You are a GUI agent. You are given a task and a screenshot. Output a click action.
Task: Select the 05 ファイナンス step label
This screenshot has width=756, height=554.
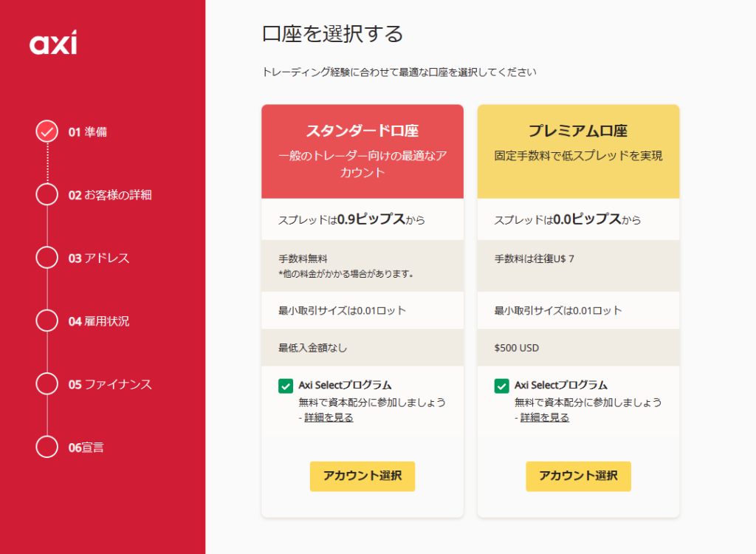point(110,385)
